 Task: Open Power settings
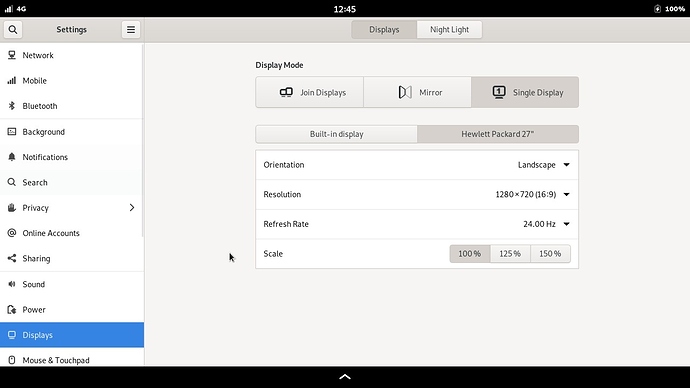coord(71,310)
